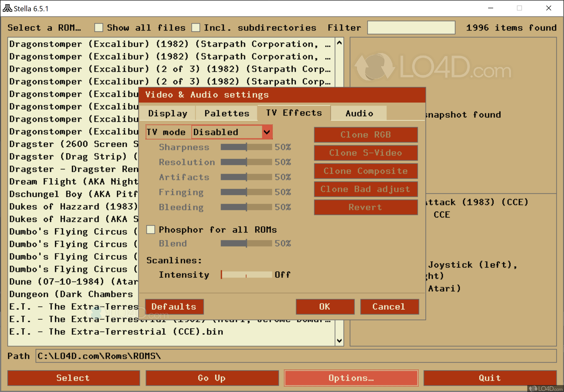The width and height of the screenshot is (564, 392).
Task: Cancel the Video & Audio settings dialog
Action: [389, 306]
